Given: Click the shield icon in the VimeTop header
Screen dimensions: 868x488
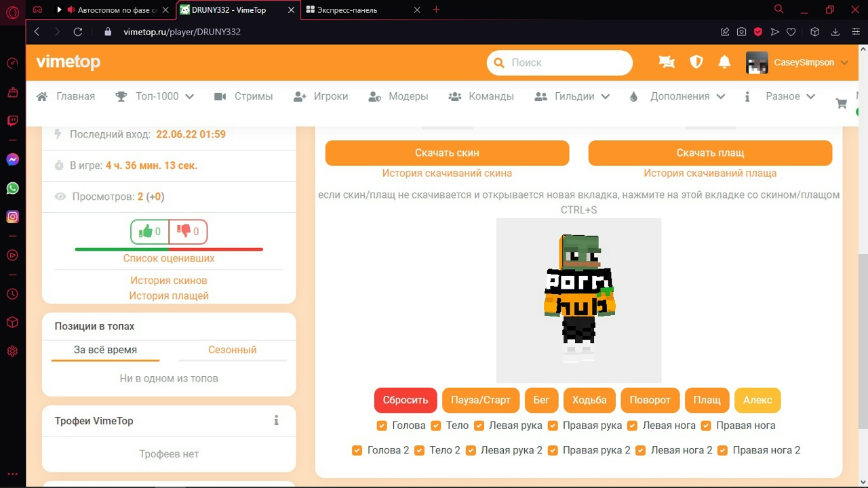Looking at the screenshot, I should 696,62.
